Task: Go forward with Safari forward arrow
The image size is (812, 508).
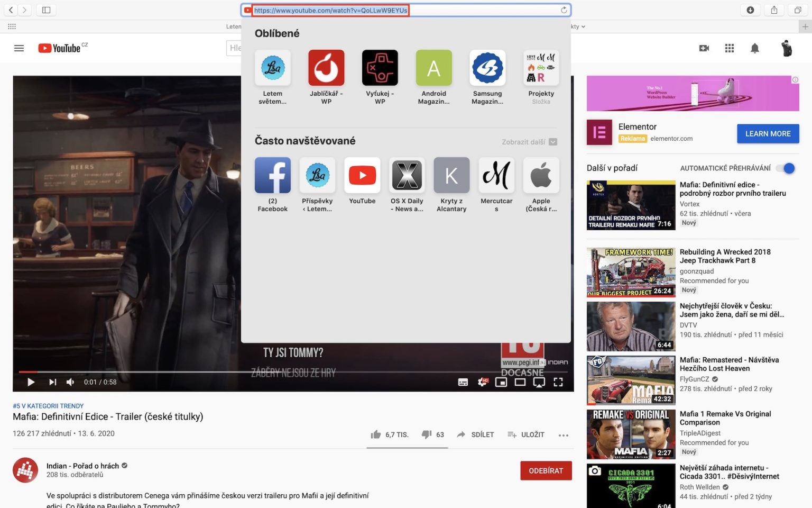Action: (x=24, y=10)
